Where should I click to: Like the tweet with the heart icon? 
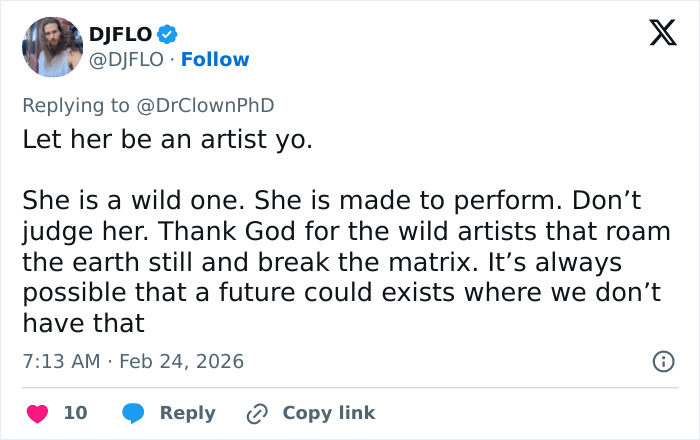pos(36,413)
